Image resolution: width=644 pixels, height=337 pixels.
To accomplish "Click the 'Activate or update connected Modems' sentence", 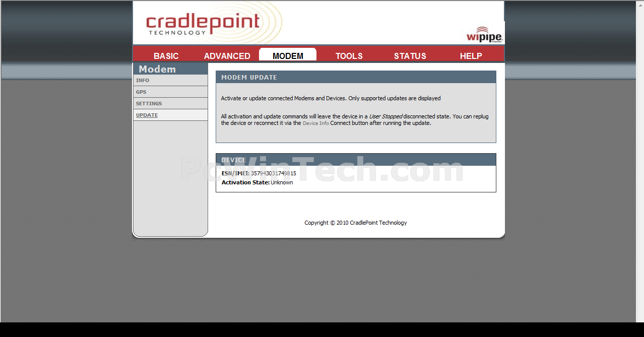I will point(331,98).
